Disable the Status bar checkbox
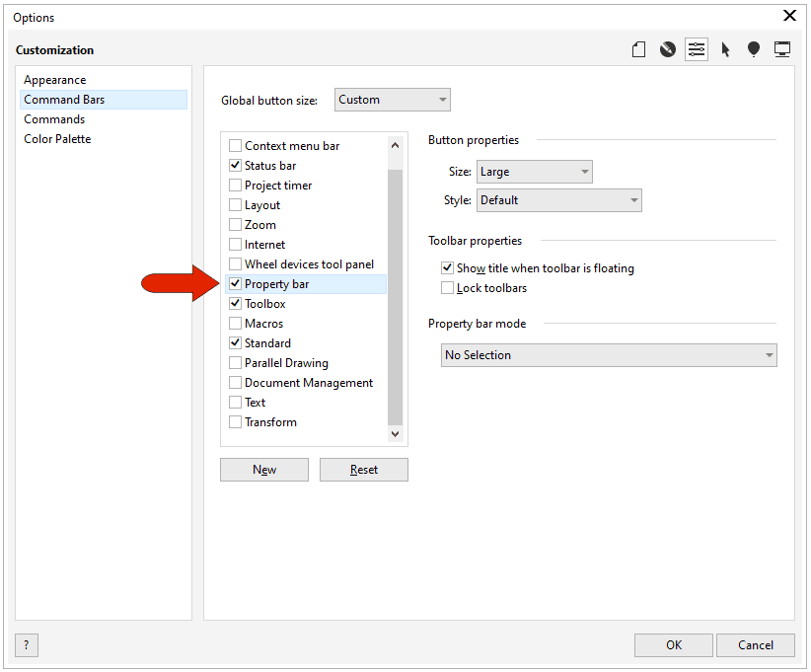 point(234,165)
